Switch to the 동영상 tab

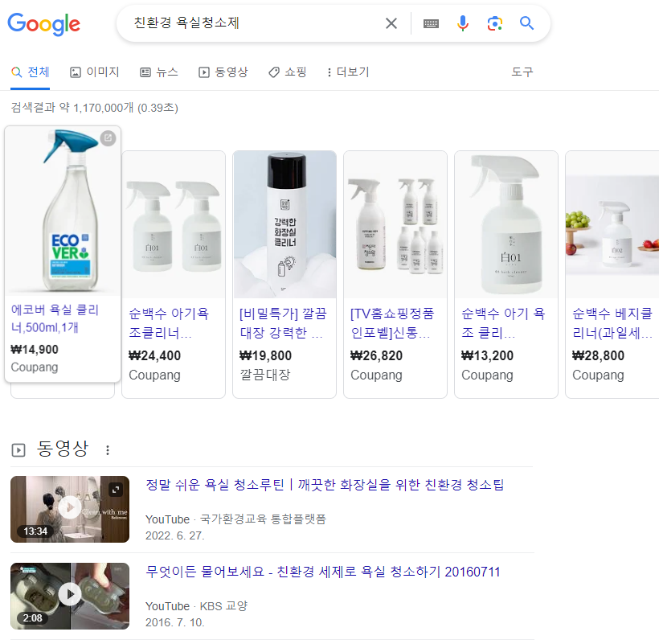point(223,72)
